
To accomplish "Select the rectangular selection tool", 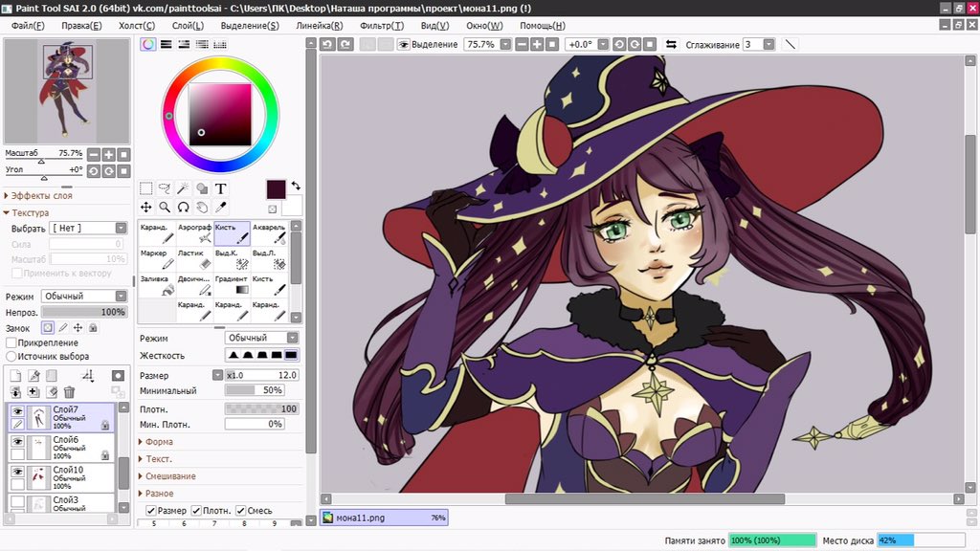I will 145,188.
